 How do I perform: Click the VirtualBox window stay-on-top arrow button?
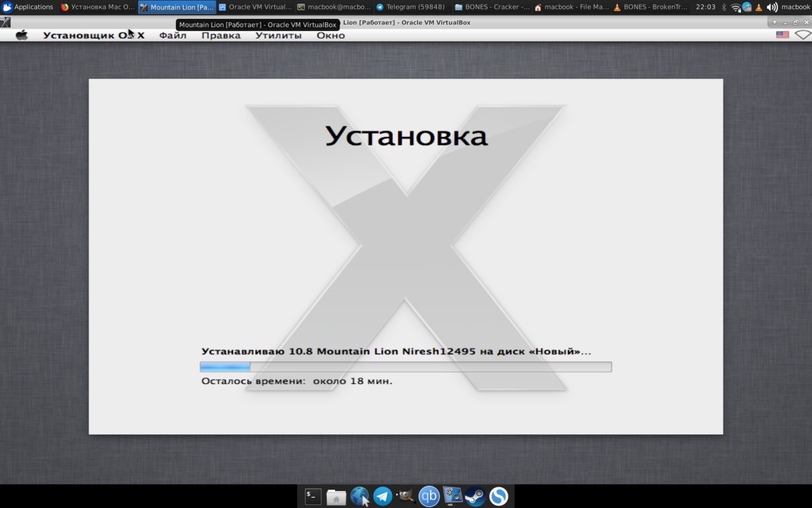tap(775, 22)
